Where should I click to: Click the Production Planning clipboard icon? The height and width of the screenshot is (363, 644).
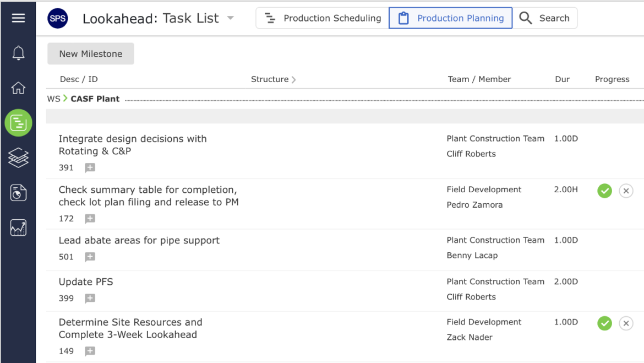tap(403, 18)
